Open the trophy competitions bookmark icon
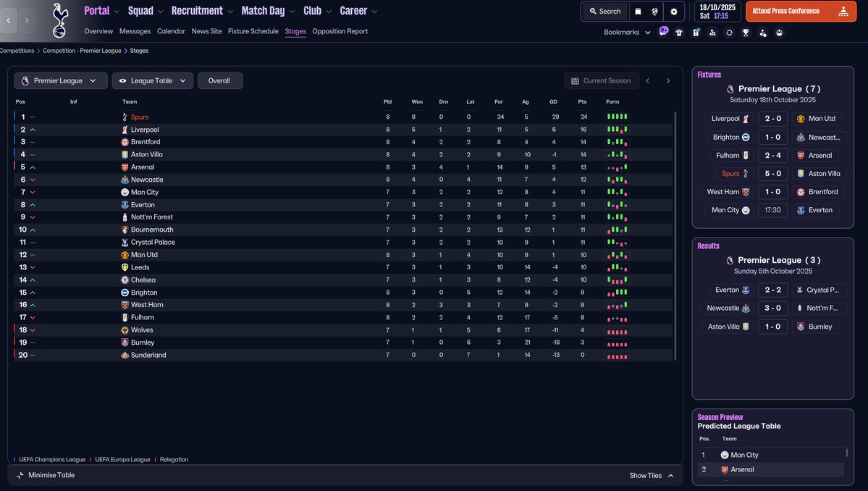 (x=746, y=33)
